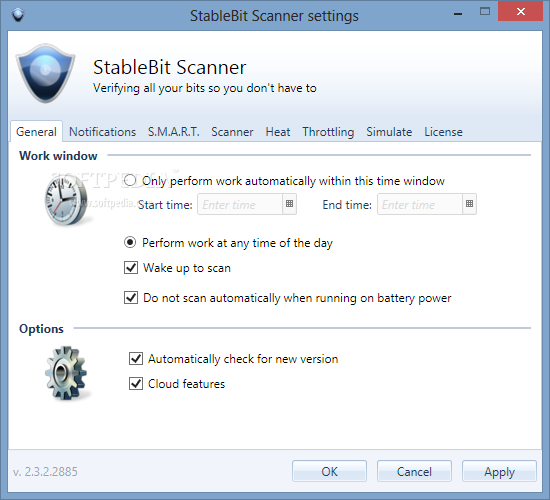Click the Cancel button
The width and height of the screenshot is (550, 500).
(414, 471)
